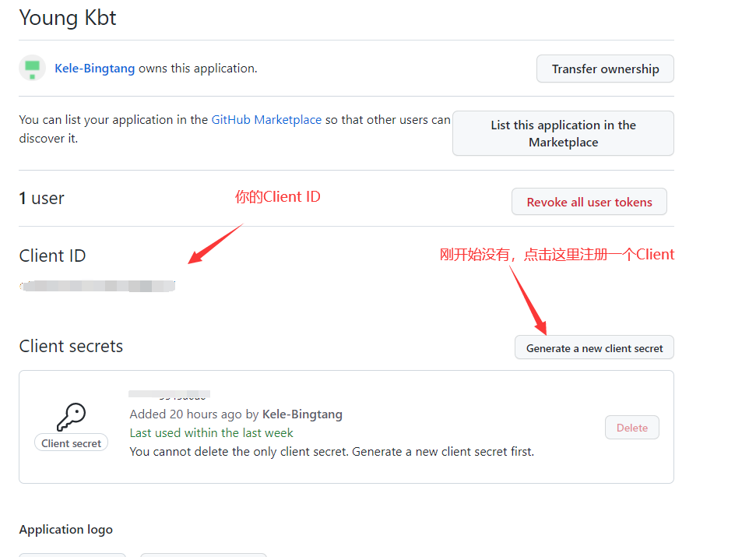The image size is (756, 557).
Task: Click the key icon in client secrets
Action: coord(71,418)
